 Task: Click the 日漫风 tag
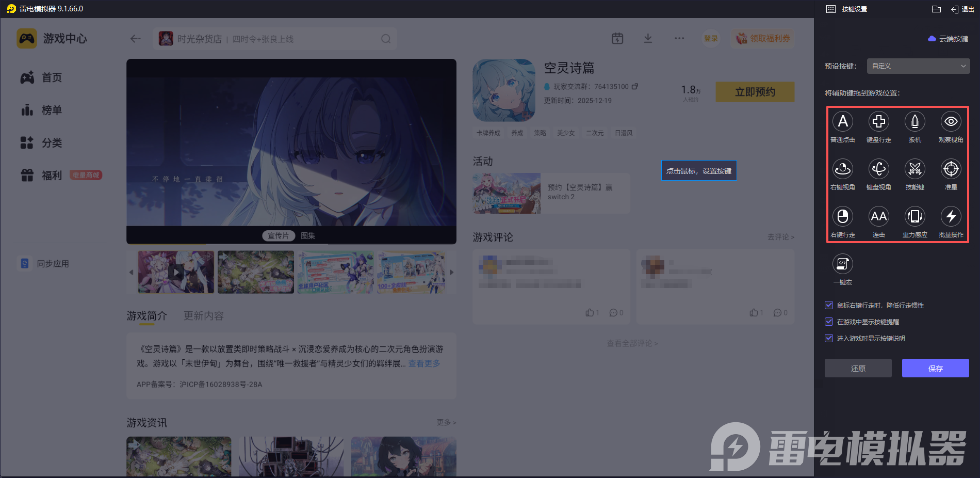point(624,133)
